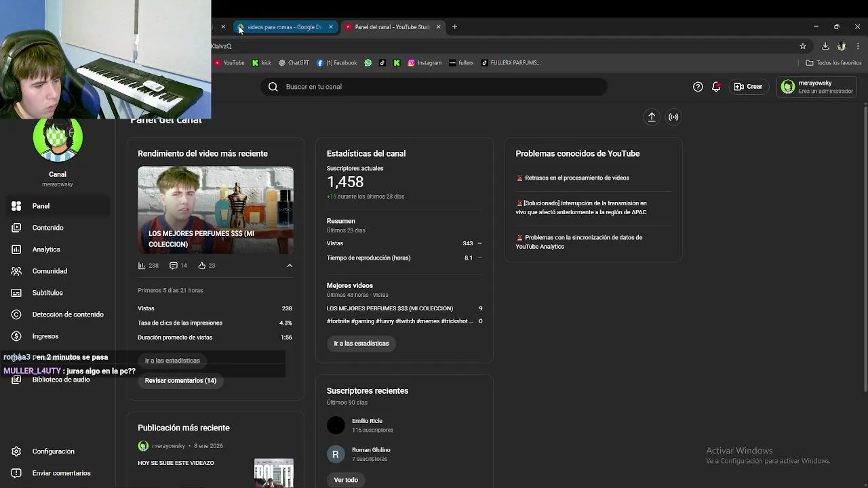Open the Help question-mark icon
This screenshot has width=868, height=488.
pyautogui.click(x=698, y=87)
